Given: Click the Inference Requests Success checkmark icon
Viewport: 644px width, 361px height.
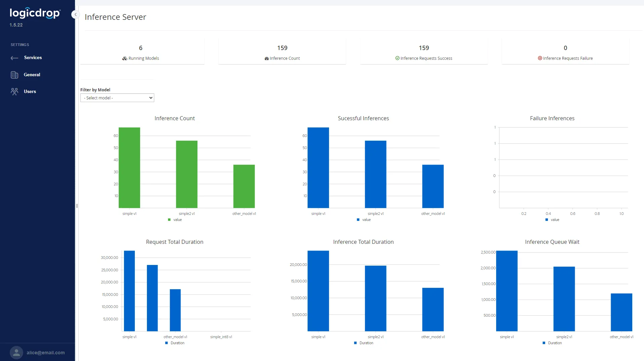Looking at the screenshot, I should coord(397,58).
